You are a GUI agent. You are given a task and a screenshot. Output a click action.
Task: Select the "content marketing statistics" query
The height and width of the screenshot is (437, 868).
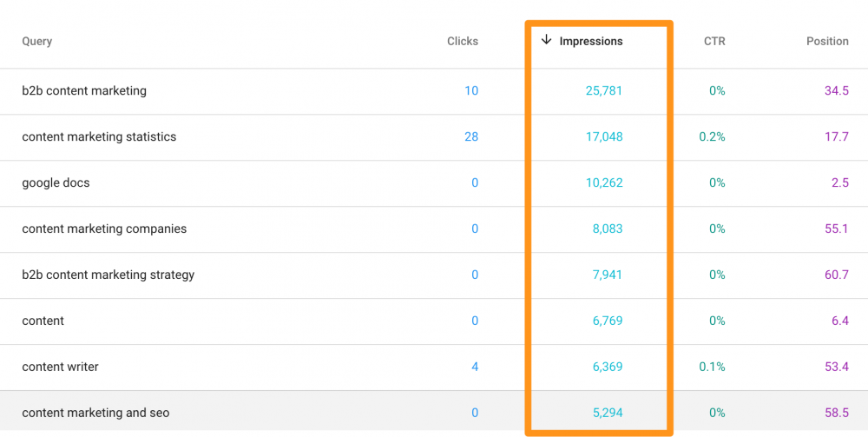[x=99, y=136]
